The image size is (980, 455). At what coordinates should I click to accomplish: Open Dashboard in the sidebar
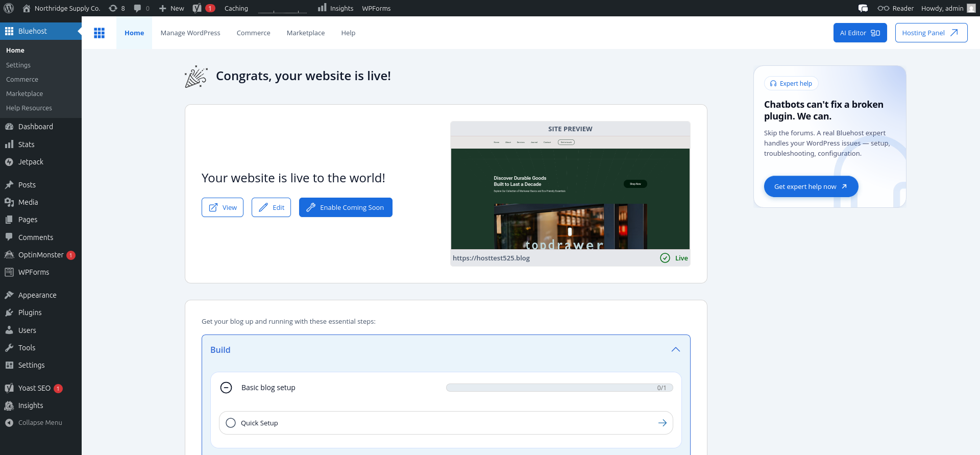point(41,127)
